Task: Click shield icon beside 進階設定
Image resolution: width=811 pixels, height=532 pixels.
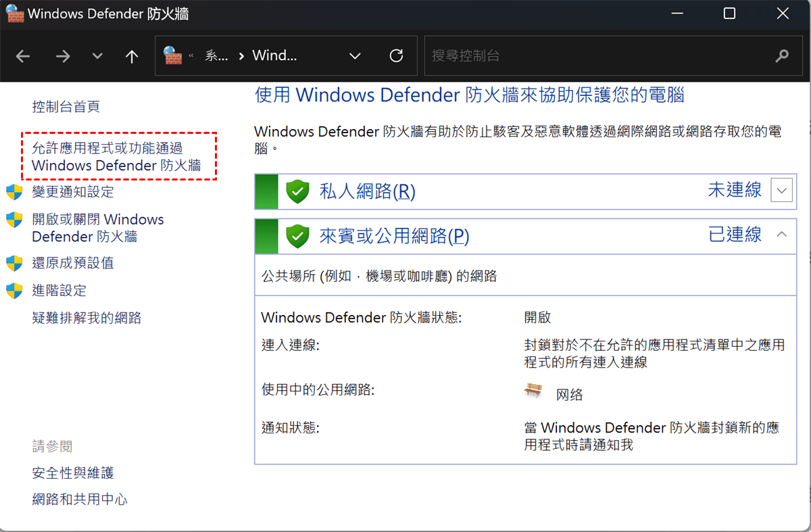Action: point(14,291)
